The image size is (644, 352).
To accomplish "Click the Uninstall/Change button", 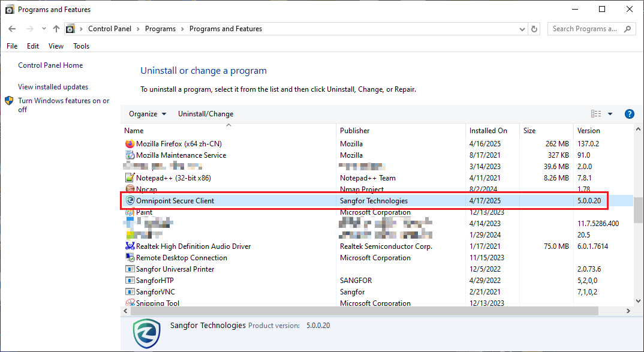I will tap(205, 114).
